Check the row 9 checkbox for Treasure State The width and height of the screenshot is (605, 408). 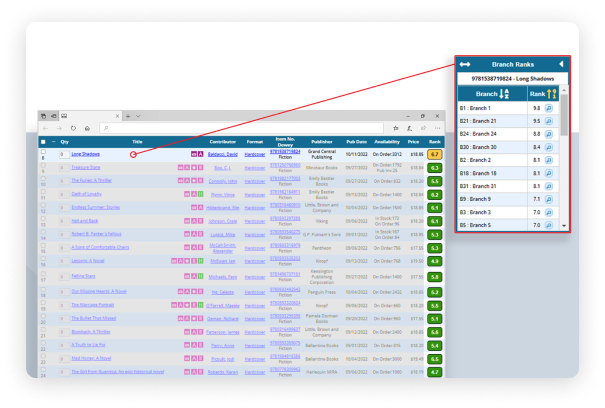pos(43,166)
